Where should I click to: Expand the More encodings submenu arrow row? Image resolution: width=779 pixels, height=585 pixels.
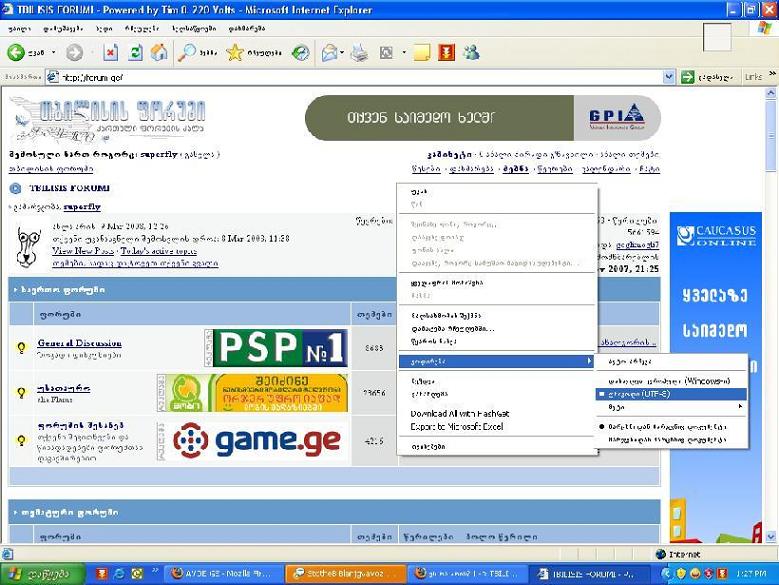pos(671,407)
